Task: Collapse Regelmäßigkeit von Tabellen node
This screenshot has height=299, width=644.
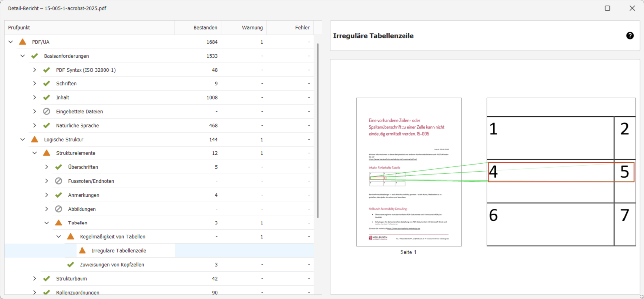Action: [x=59, y=237]
